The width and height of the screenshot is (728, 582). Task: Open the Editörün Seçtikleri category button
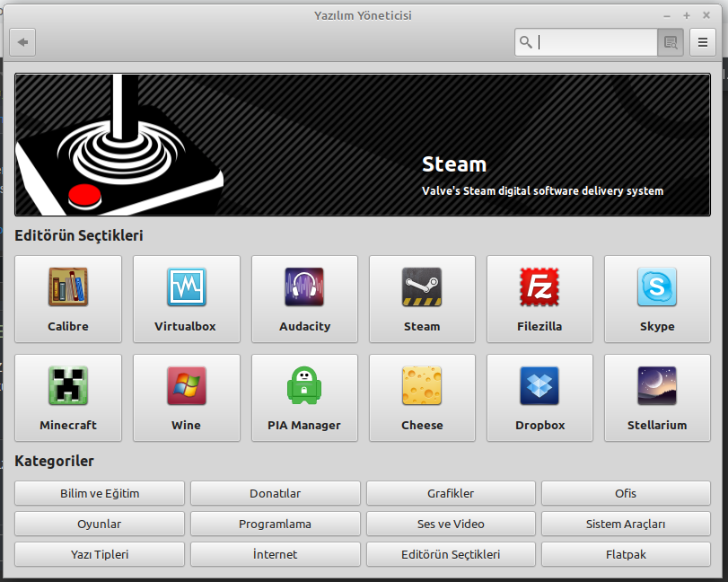pos(451,554)
